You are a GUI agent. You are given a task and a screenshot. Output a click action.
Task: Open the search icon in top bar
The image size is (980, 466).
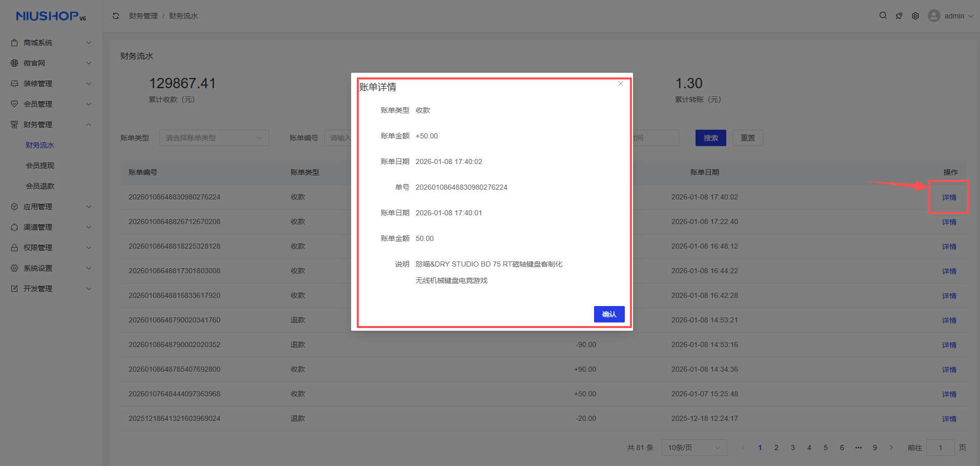click(x=883, y=16)
